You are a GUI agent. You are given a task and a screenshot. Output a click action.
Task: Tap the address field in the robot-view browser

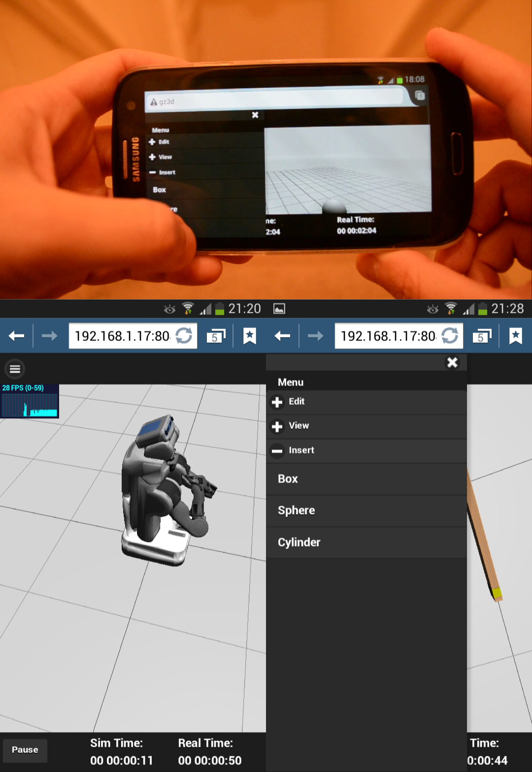coord(122,336)
